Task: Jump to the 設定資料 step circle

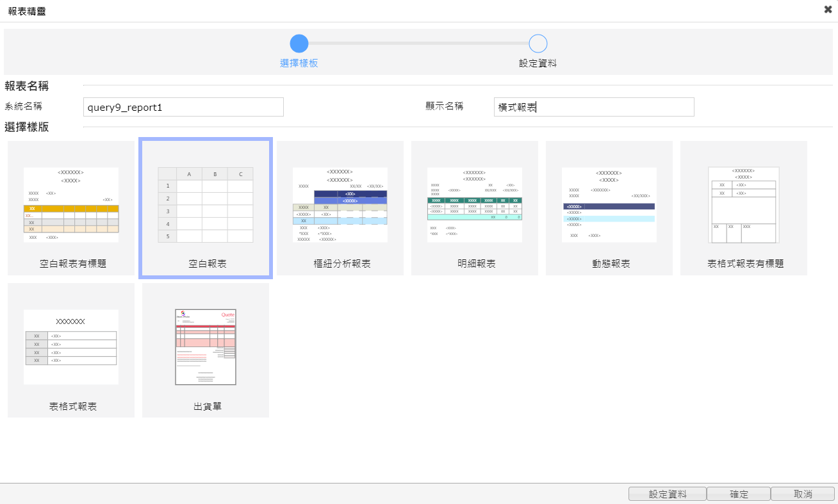Action: point(538,44)
